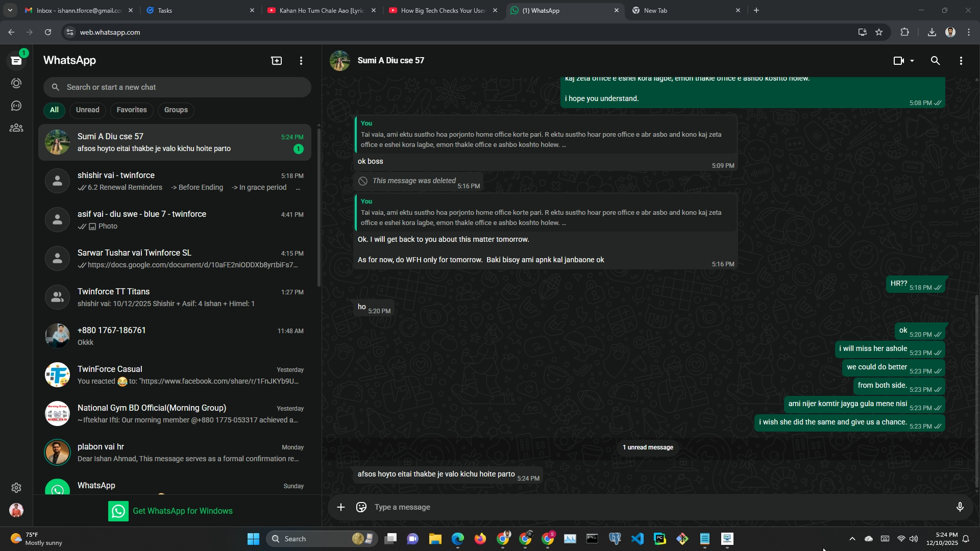Click the Attach plus icon

(341, 507)
